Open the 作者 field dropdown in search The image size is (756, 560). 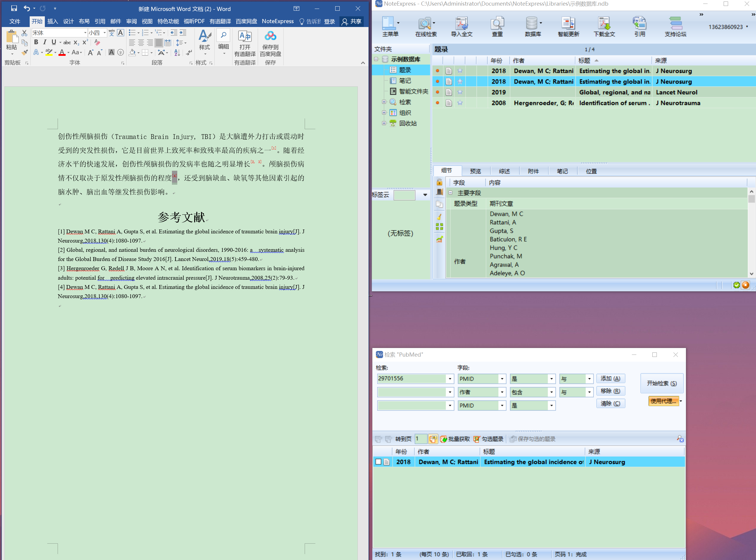(502, 392)
